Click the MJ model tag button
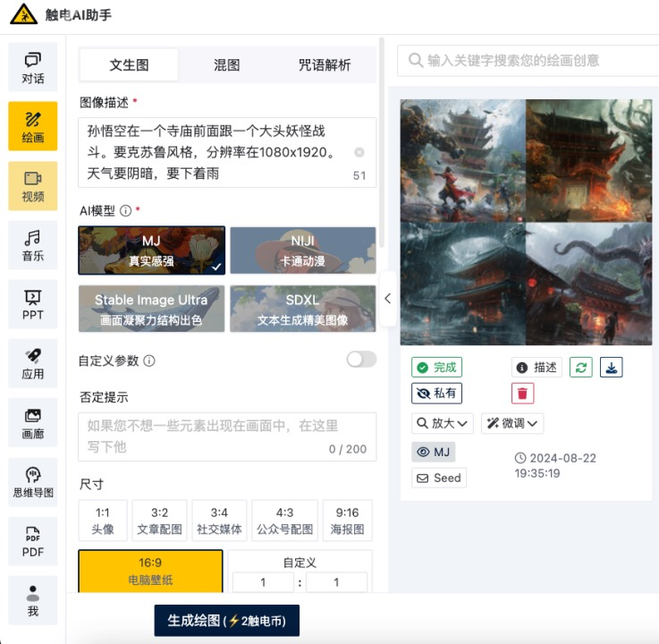This screenshot has width=659, height=644. coord(434,452)
